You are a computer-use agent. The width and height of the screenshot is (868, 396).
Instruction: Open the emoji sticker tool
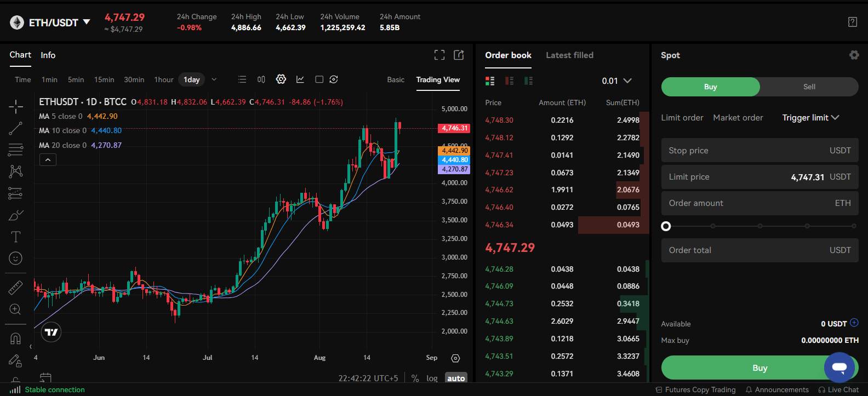click(15, 259)
